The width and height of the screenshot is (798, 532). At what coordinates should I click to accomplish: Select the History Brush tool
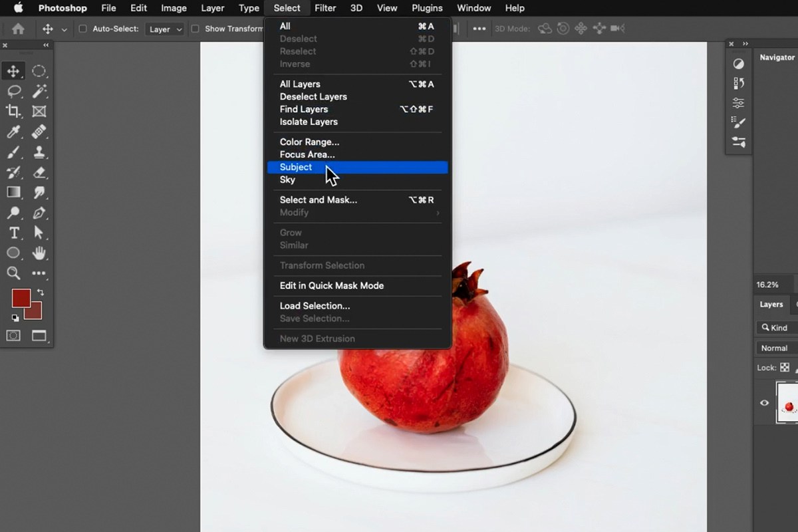coord(13,172)
